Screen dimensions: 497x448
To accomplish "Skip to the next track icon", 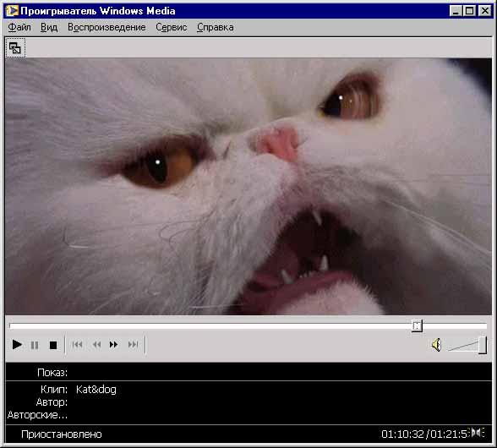I will [x=134, y=344].
